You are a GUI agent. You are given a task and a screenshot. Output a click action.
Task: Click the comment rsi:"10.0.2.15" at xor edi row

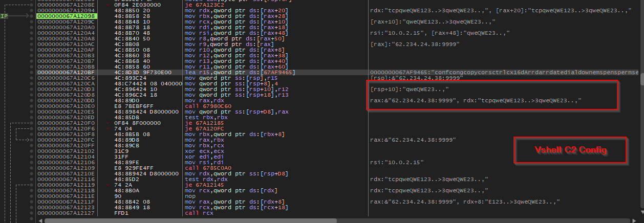click(x=396, y=162)
